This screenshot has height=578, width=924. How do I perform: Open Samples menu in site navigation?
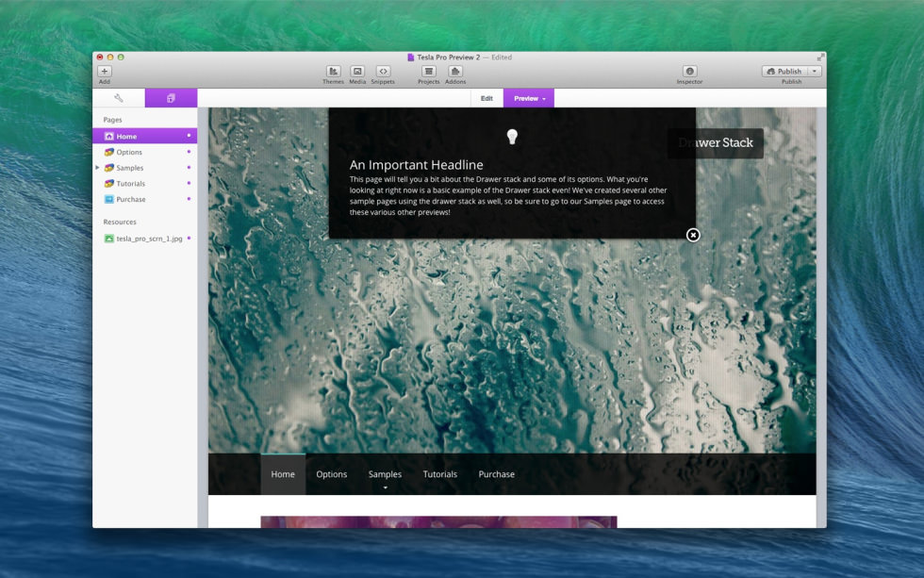385,474
